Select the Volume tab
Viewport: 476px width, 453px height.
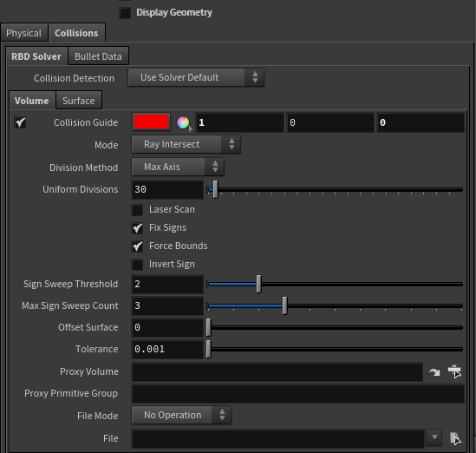coord(32,101)
